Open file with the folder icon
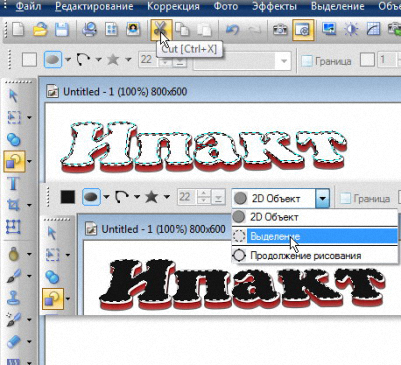Viewport: 401px width, 365px height. click(x=40, y=30)
